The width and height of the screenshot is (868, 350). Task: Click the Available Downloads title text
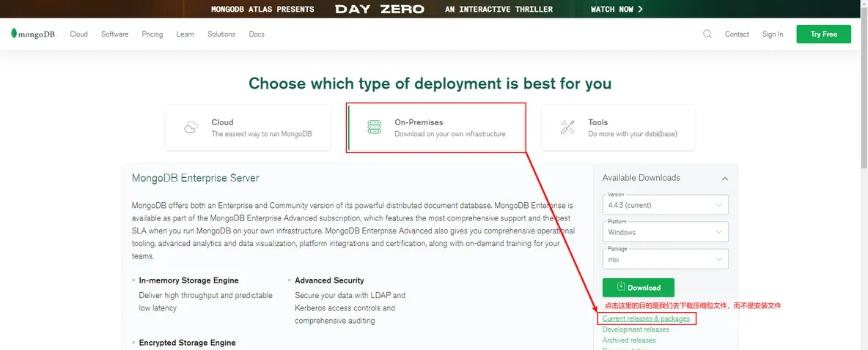[x=641, y=178]
